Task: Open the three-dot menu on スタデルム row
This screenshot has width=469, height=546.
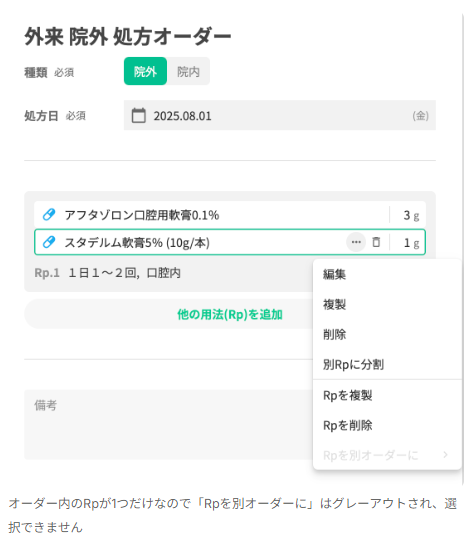Action: (x=355, y=242)
